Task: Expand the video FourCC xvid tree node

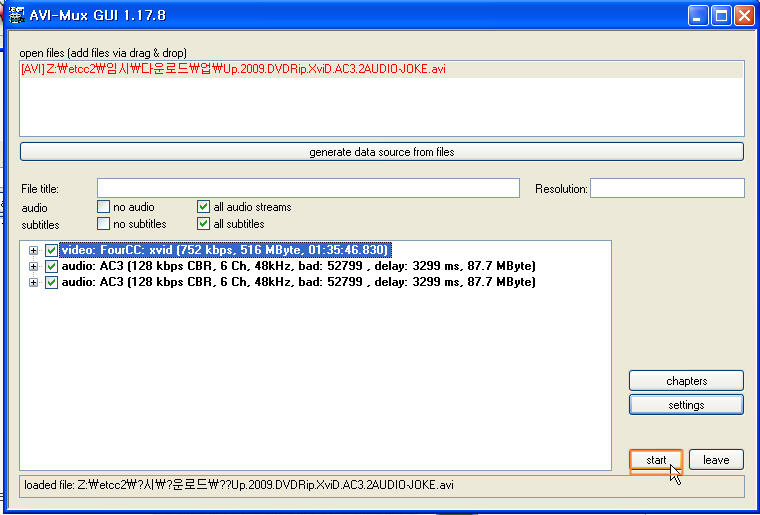Action: (33, 250)
